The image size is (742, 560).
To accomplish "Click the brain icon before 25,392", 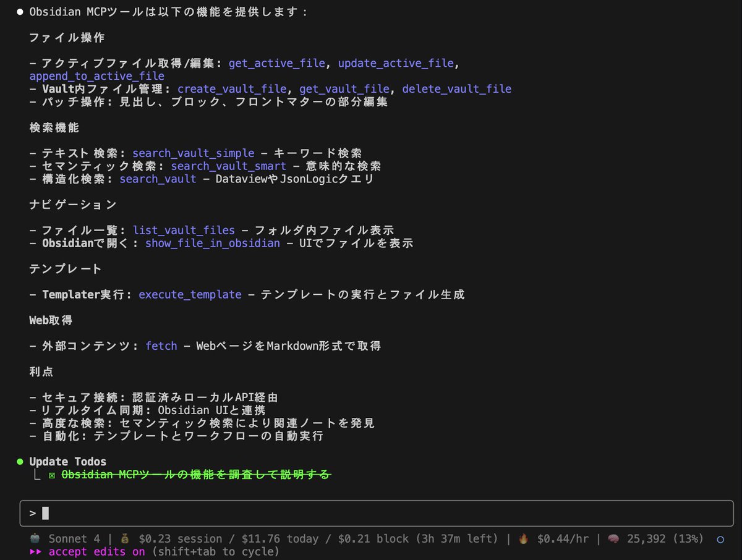I will point(614,539).
